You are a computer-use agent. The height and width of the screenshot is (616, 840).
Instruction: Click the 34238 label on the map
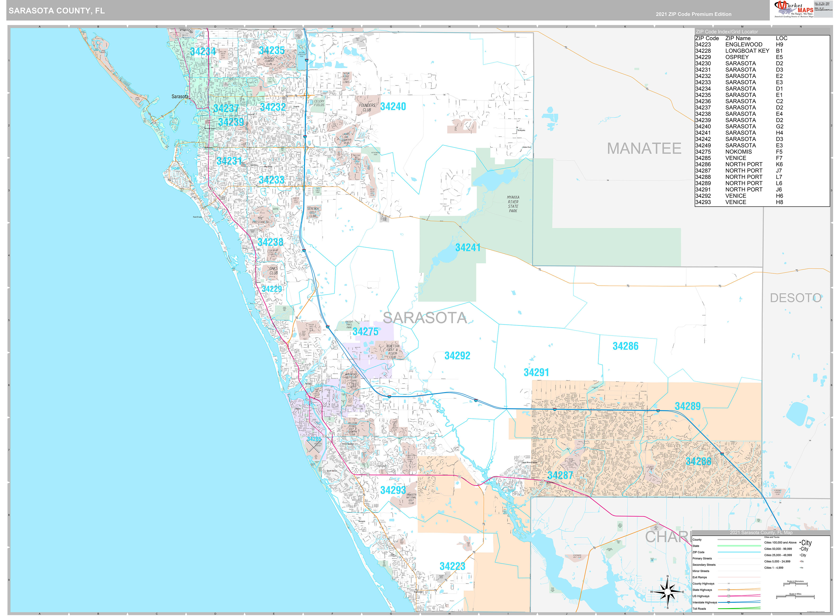pyautogui.click(x=270, y=242)
